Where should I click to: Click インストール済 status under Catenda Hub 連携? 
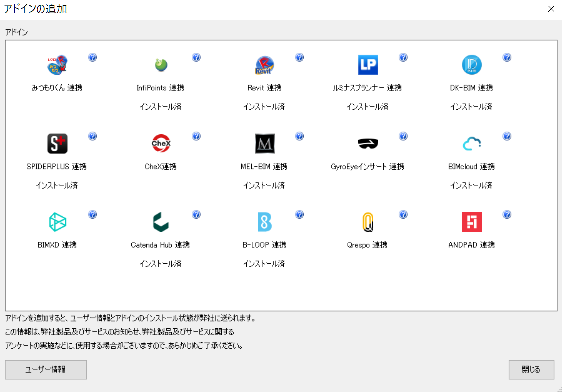(x=161, y=264)
